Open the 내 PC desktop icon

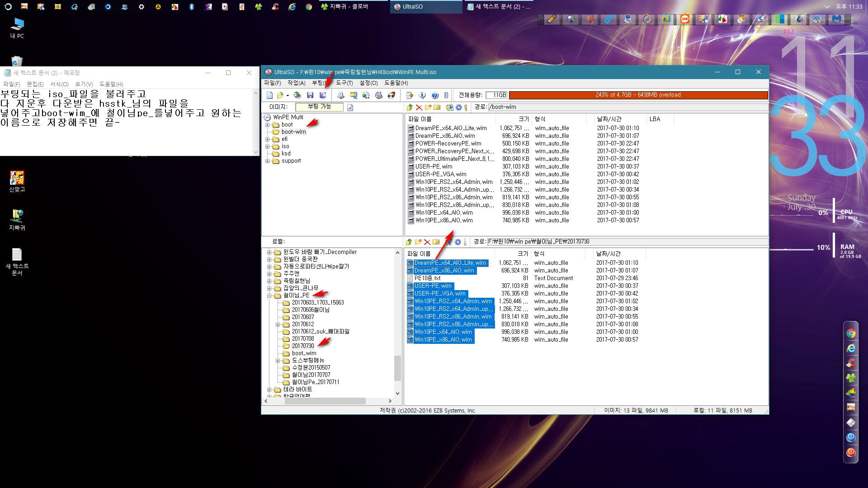(17, 28)
